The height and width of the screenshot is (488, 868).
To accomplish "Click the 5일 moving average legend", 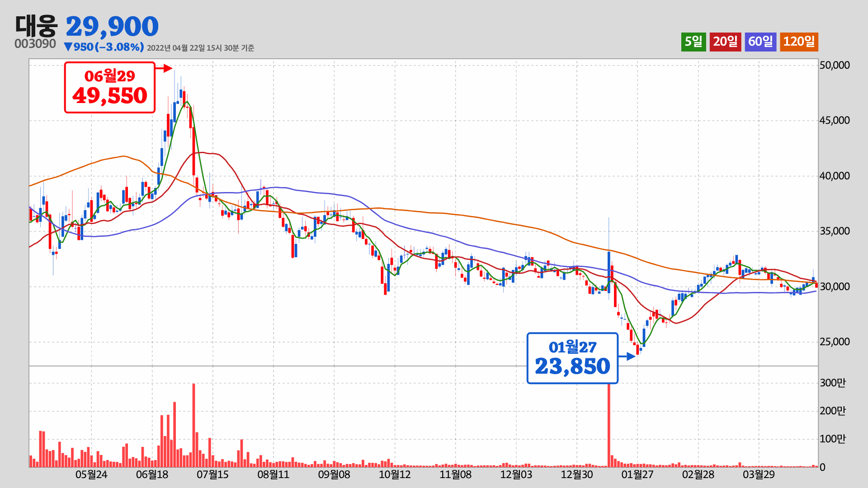I will [x=693, y=42].
